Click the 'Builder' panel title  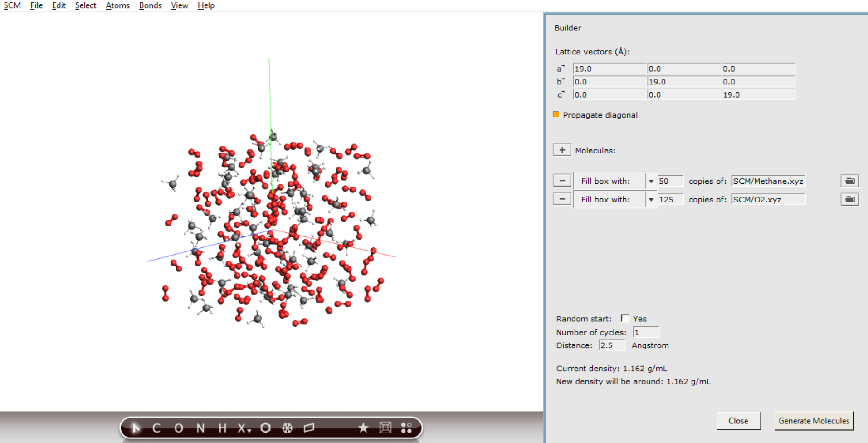(x=568, y=28)
